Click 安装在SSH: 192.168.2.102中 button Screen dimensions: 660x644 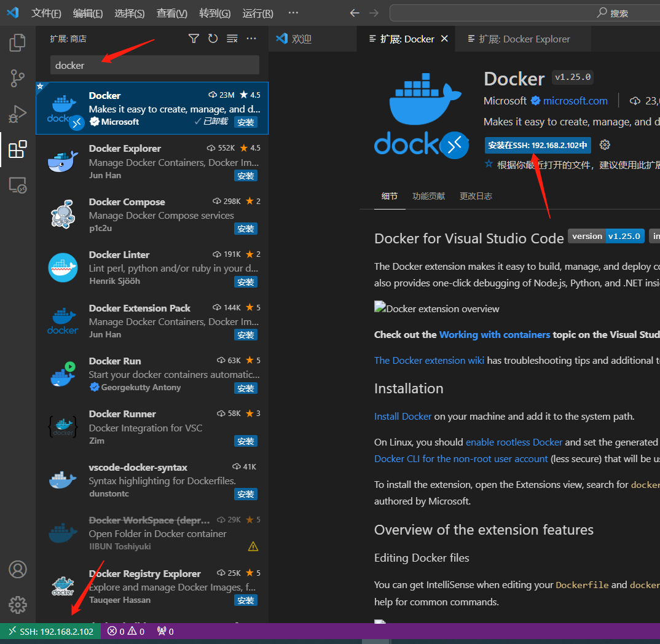click(538, 145)
